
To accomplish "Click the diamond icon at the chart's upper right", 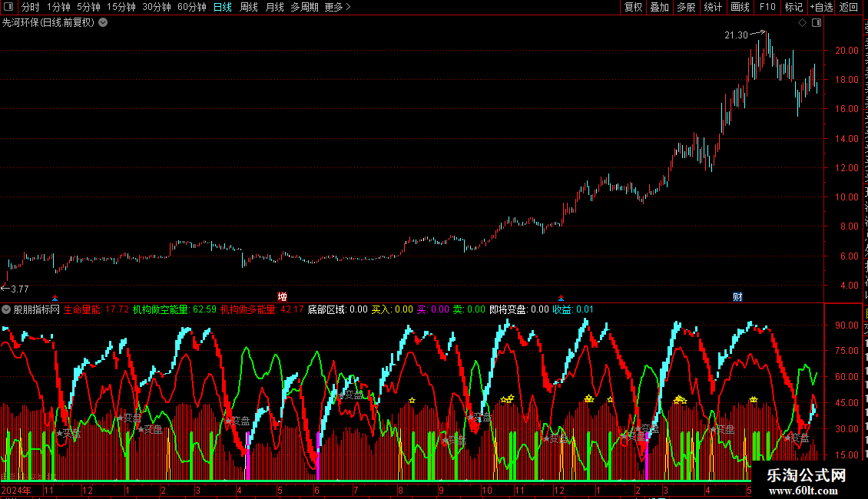I will tap(802, 23).
